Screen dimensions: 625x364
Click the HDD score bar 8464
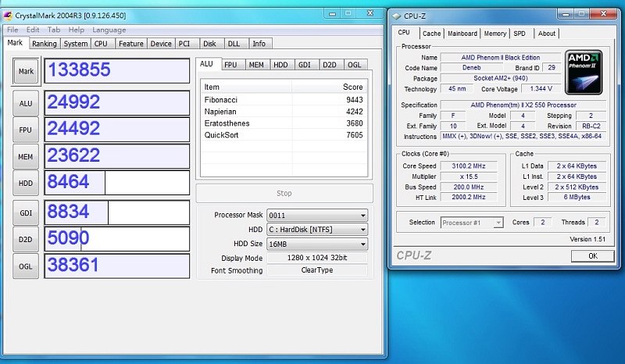pyautogui.click(x=116, y=183)
